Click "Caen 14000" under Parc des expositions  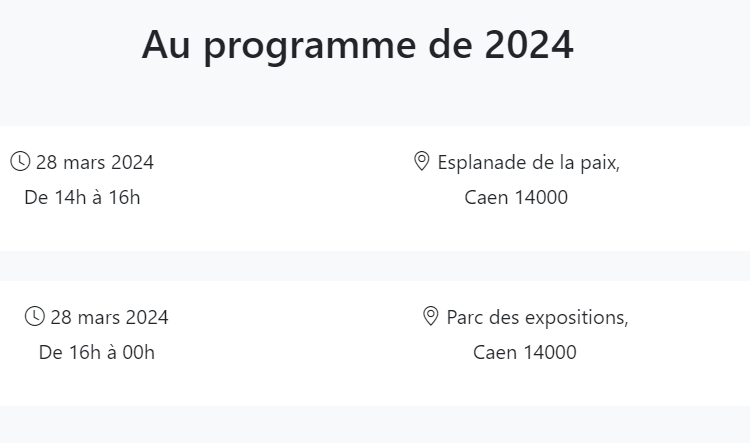tap(525, 353)
